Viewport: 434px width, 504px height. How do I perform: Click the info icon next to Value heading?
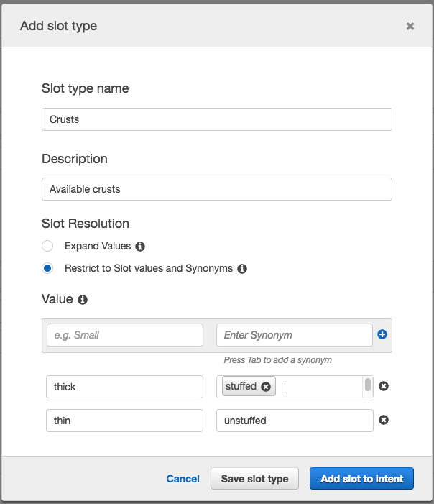83,300
